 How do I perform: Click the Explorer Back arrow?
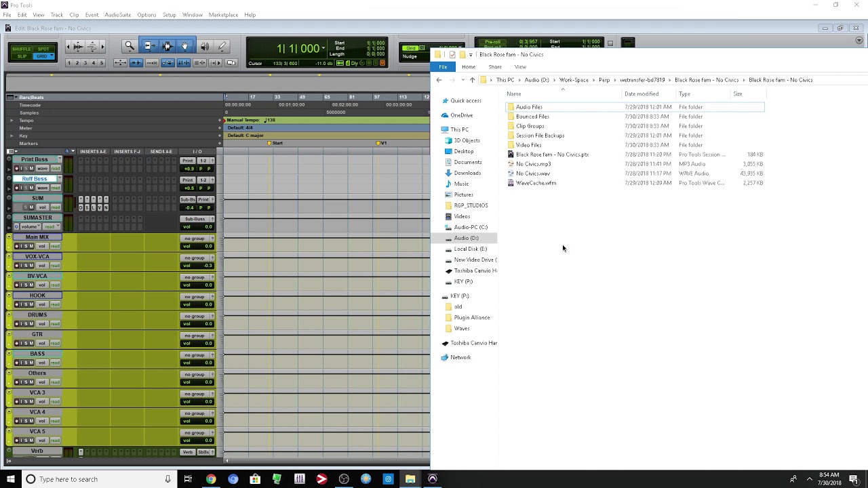[439, 80]
